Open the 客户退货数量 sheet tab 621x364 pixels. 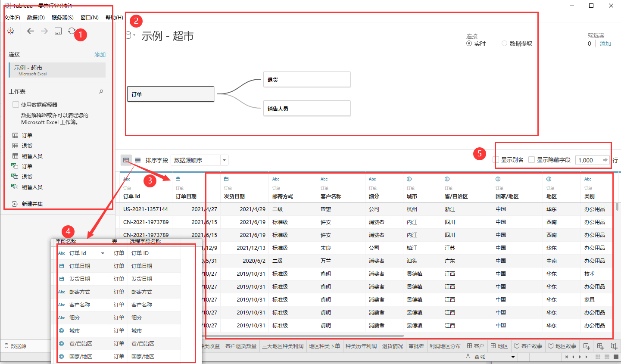point(241,346)
